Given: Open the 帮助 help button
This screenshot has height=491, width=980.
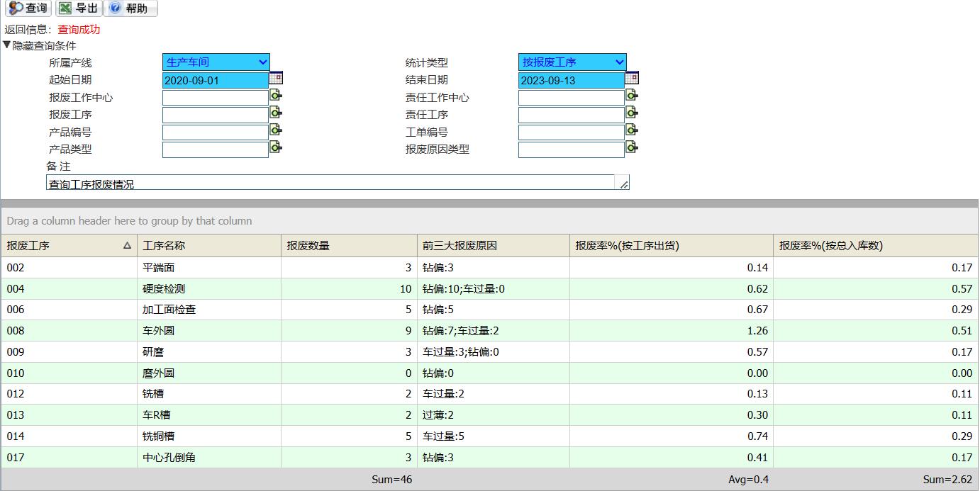Looking at the screenshot, I should coord(130,9).
